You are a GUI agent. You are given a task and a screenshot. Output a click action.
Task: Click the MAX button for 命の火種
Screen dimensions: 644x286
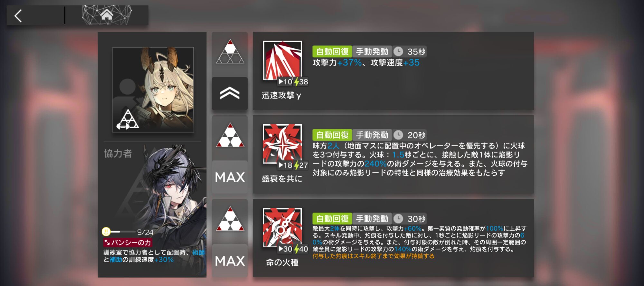point(230,261)
